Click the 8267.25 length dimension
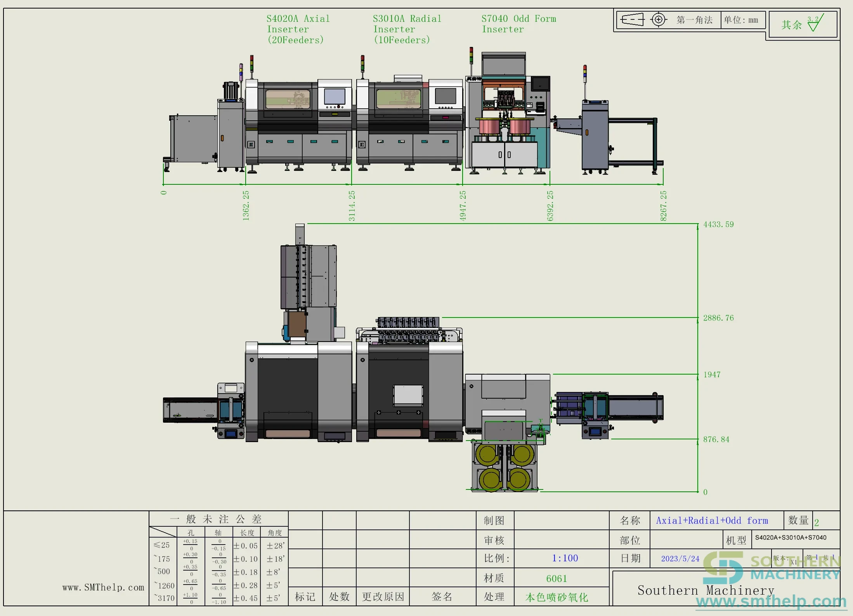853x616 pixels. 663,206
